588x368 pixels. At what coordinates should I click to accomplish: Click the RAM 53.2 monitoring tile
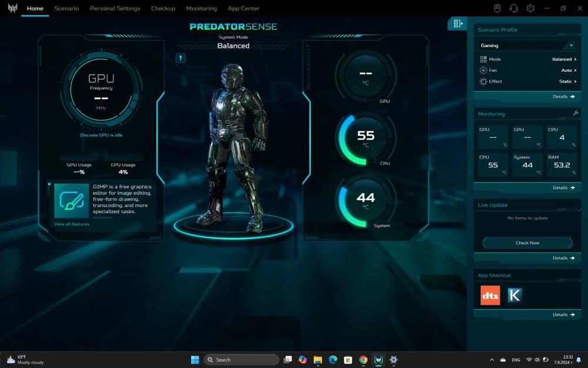click(562, 164)
